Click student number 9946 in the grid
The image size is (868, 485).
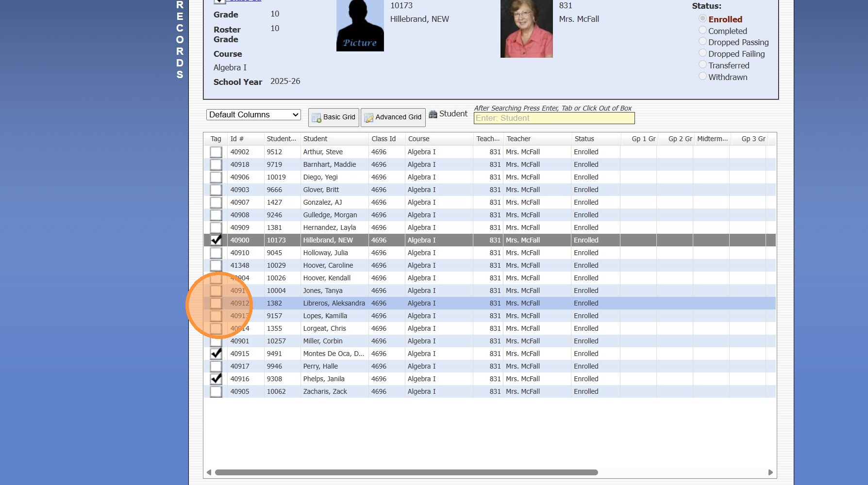click(274, 366)
